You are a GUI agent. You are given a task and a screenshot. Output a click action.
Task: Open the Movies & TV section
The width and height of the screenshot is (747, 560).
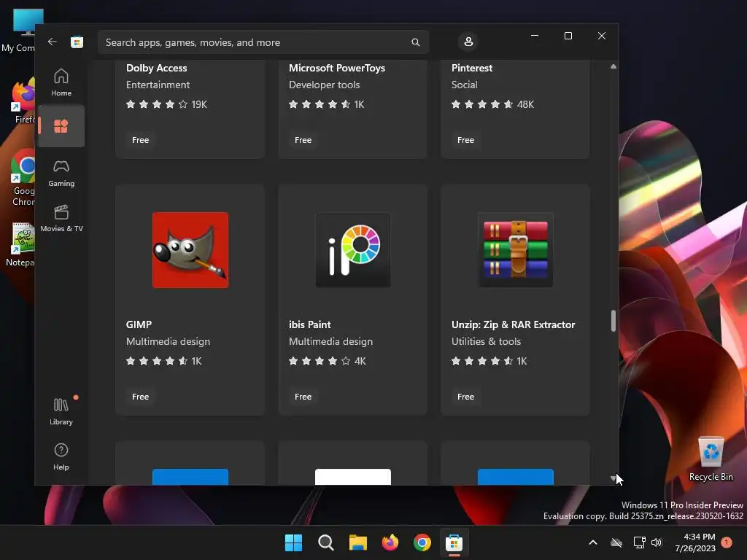coord(61,219)
